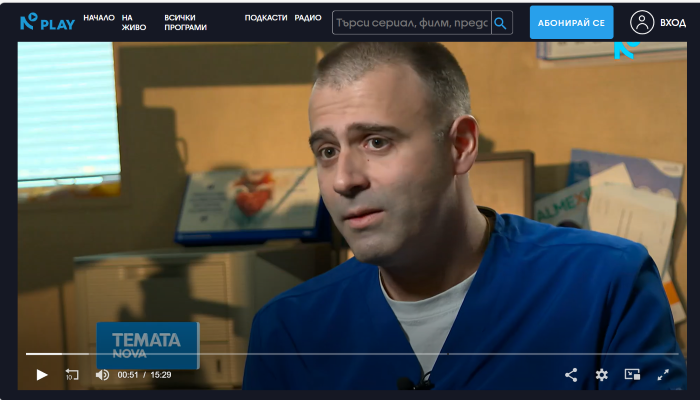Open ВСИЧКИ ПРОГРАМИ menu
The image size is (700, 400).
click(185, 22)
